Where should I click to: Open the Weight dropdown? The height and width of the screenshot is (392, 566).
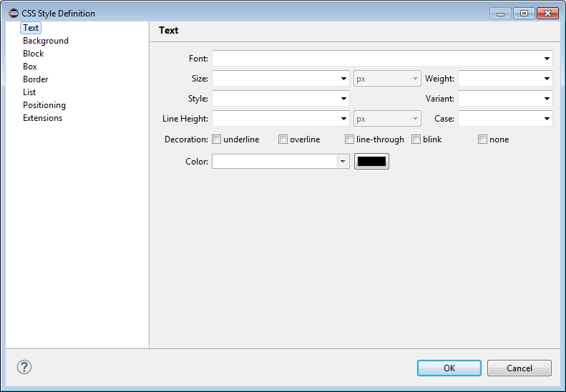coord(547,78)
